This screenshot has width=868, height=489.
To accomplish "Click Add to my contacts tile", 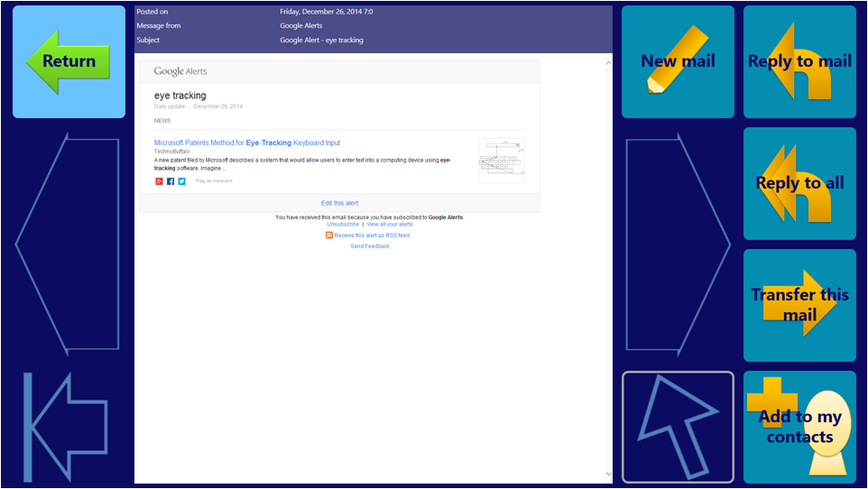I will click(799, 427).
